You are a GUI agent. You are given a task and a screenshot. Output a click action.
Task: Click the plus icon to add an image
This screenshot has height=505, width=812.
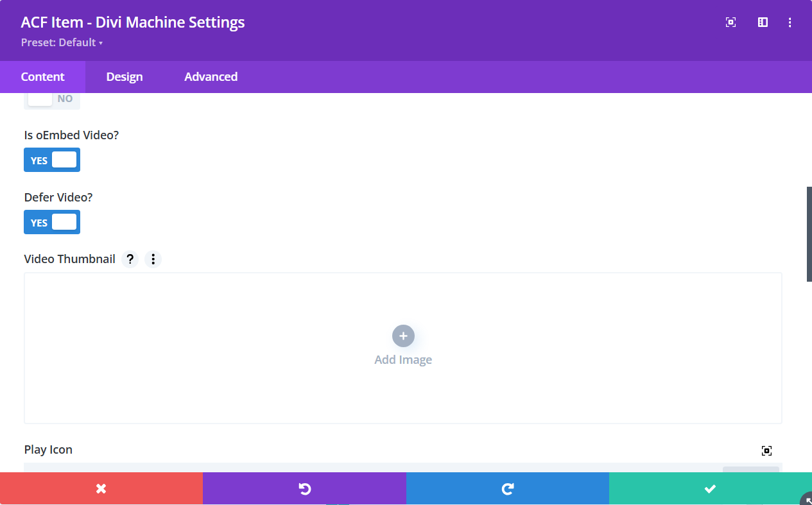pyautogui.click(x=402, y=336)
